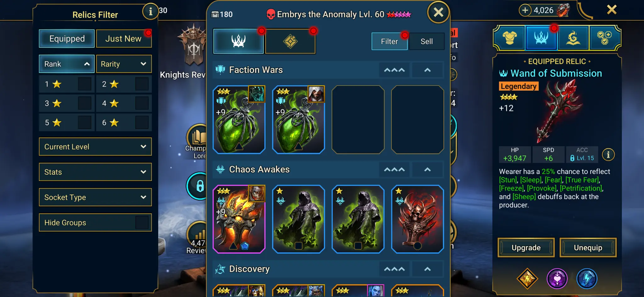Expand the Rarity dropdown
The height and width of the screenshot is (297, 644).
pyautogui.click(x=124, y=64)
